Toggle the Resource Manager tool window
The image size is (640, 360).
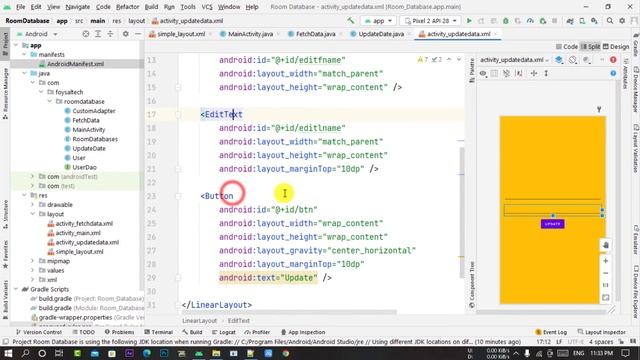[x=5, y=94]
